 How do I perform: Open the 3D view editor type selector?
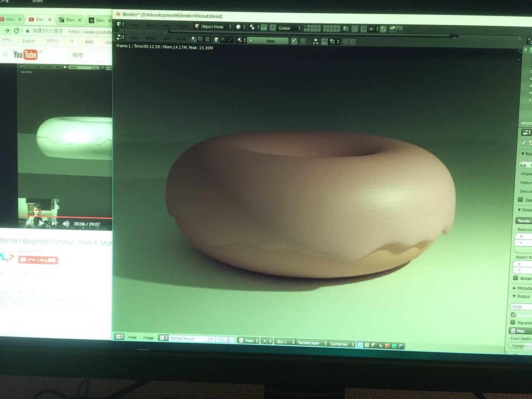[121, 23]
